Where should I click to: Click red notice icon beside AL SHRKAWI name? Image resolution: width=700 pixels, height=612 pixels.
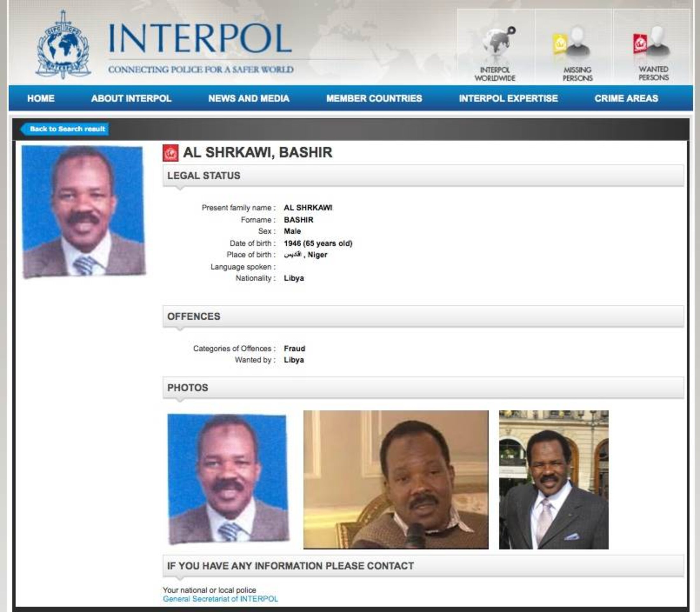coord(171,153)
